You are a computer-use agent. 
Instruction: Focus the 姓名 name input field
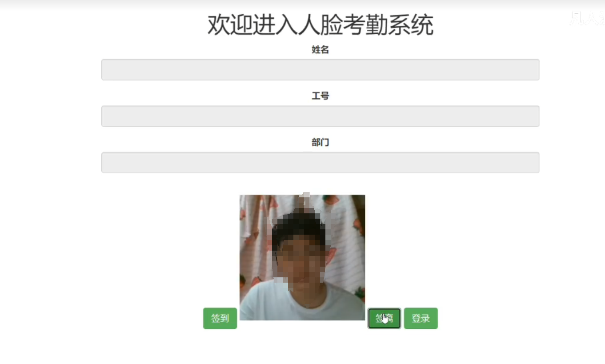[320, 70]
